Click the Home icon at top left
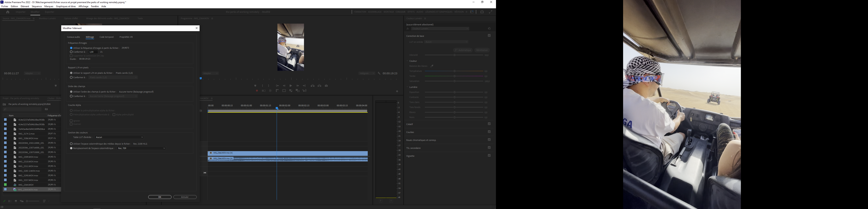 point(8,12)
